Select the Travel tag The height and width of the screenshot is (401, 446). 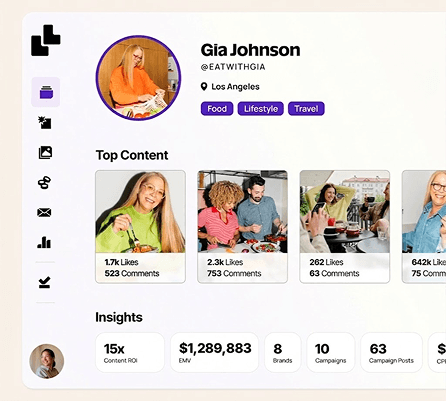(306, 109)
